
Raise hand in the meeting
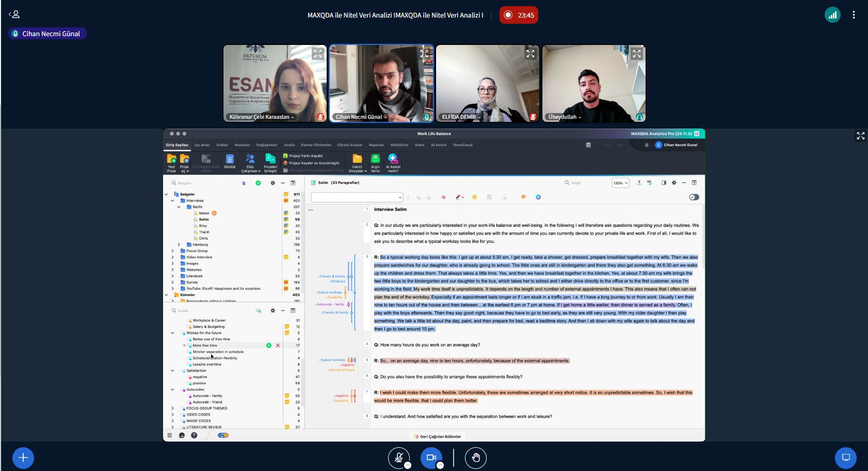(475, 458)
